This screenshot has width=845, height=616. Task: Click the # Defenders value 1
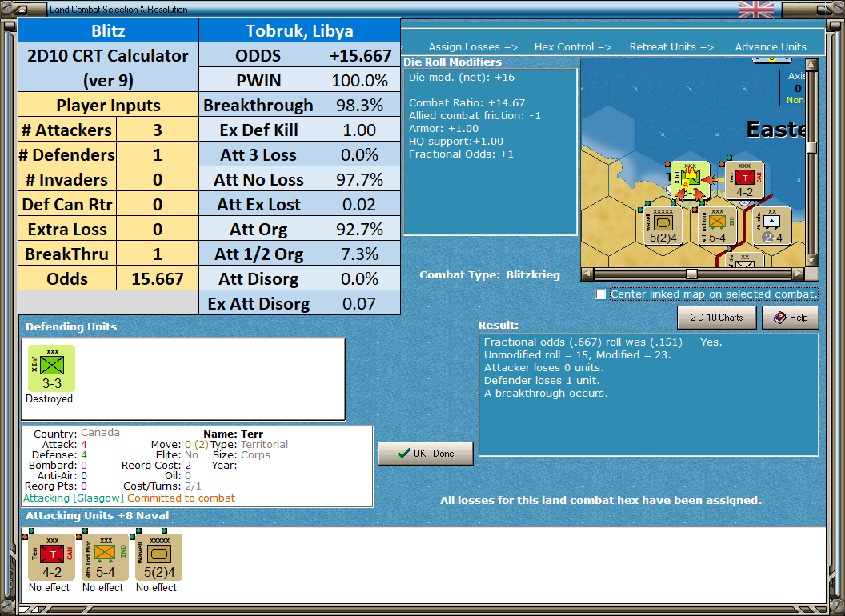point(158,154)
